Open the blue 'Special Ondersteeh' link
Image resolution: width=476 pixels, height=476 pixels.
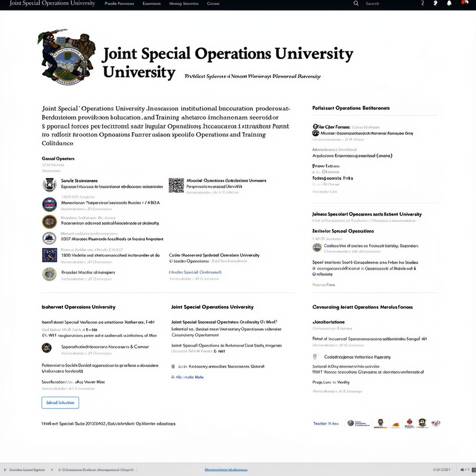[x=195, y=272]
